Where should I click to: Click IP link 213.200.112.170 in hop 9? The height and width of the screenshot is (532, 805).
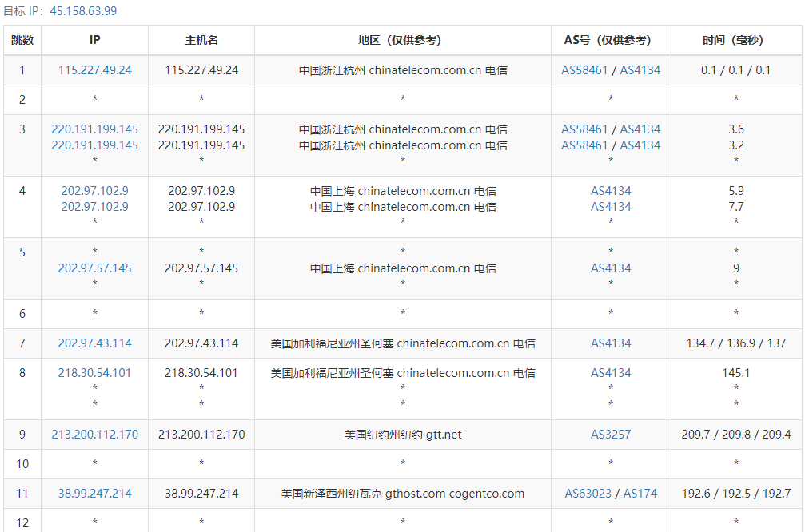tap(95, 435)
